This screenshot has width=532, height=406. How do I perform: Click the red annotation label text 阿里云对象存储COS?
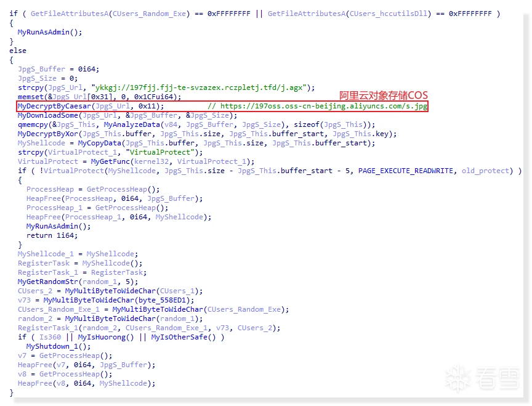[x=384, y=95]
